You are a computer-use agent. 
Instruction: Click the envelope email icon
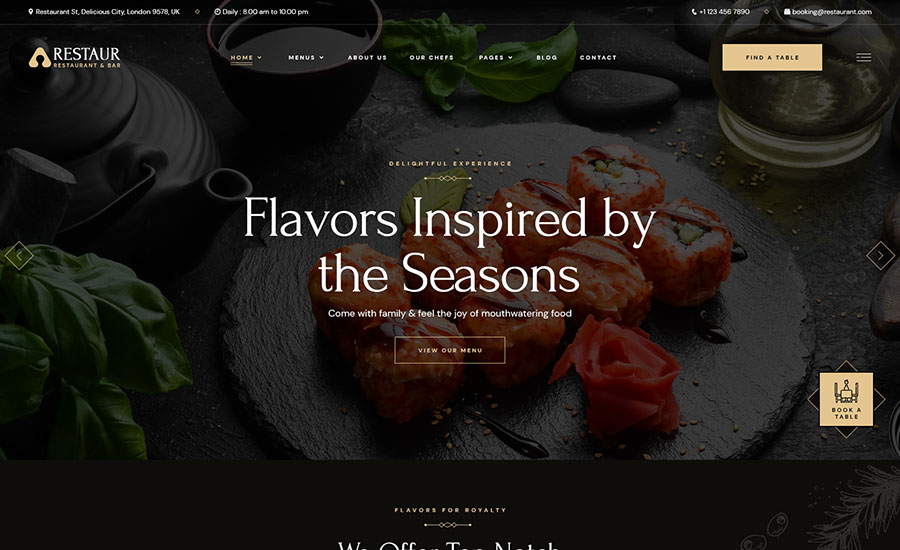point(787,11)
